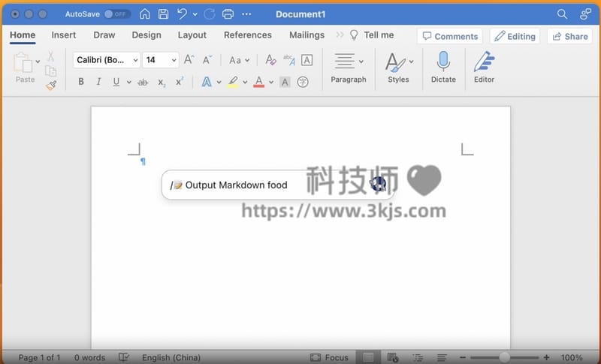
Task: Open the Comments pane button
Action: [450, 36]
